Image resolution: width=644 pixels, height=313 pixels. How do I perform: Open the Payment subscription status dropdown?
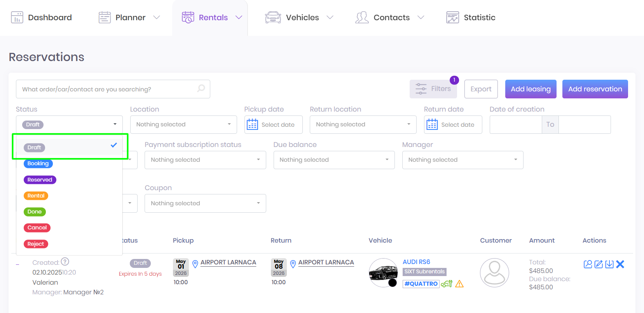[205, 160]
